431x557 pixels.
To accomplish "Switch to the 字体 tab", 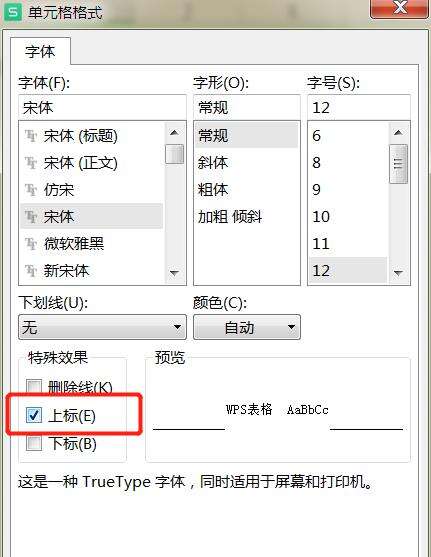I will pos(40,52).
